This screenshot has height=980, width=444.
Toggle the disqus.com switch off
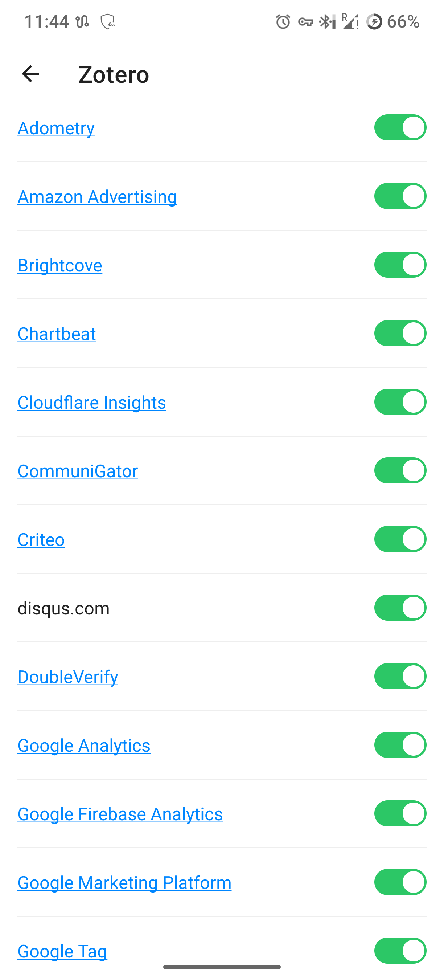tap(400, 608)
